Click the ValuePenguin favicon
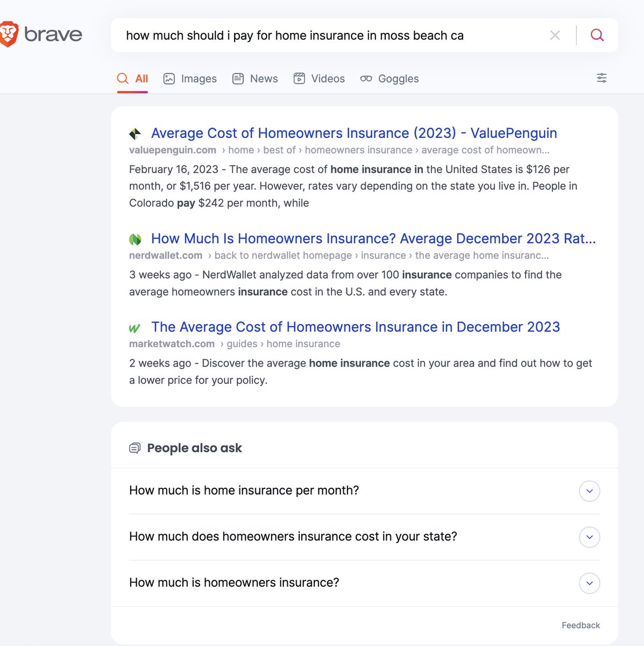The width and height of the screenshot is (644, 646). [135, 134]
